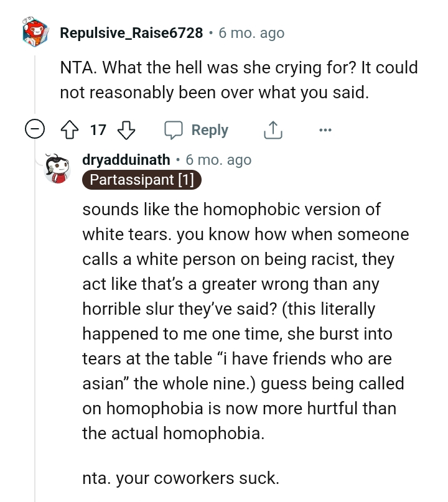This screenshot has height=502, width=448.
Task: Click the share arrow icon below the comment
Action: coord(273,129)
